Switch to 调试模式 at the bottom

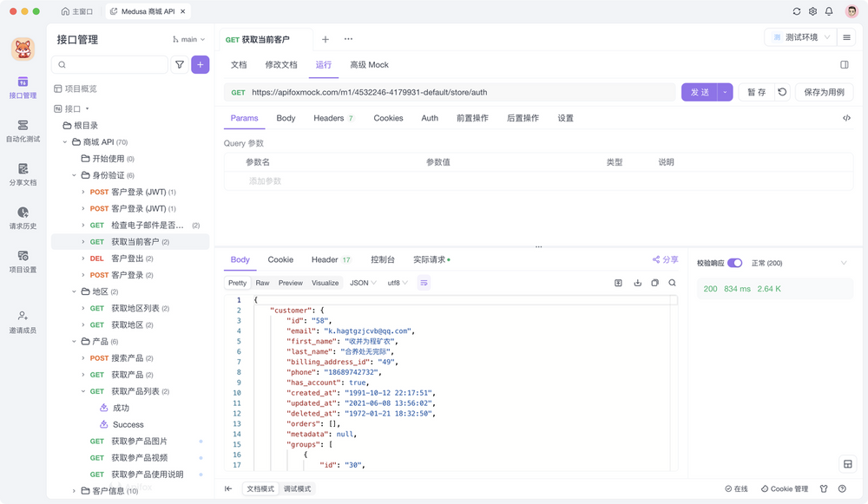pos(297,489)
